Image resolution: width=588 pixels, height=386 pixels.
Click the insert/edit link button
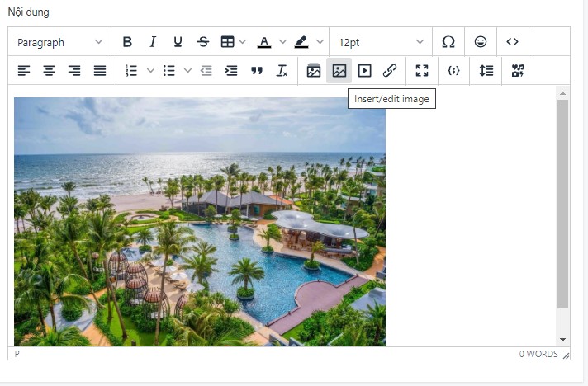coord(390,71)
